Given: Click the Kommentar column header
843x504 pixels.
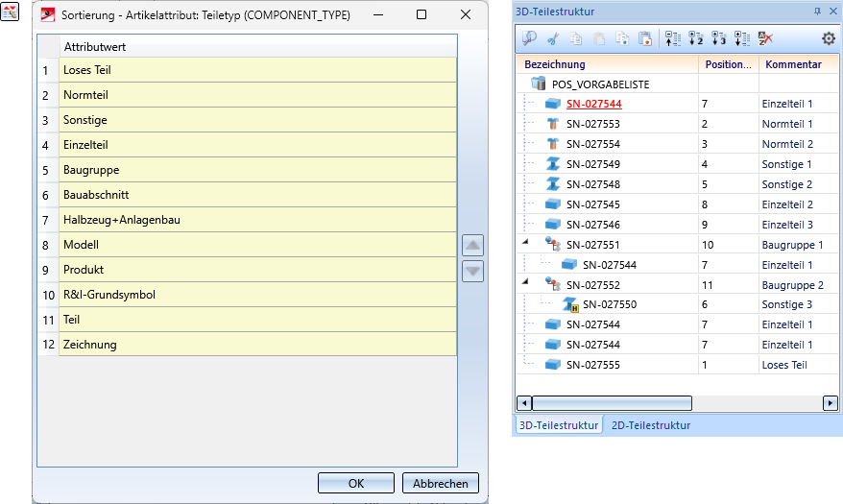Looking at the screenshot, I should coord(799,64).
